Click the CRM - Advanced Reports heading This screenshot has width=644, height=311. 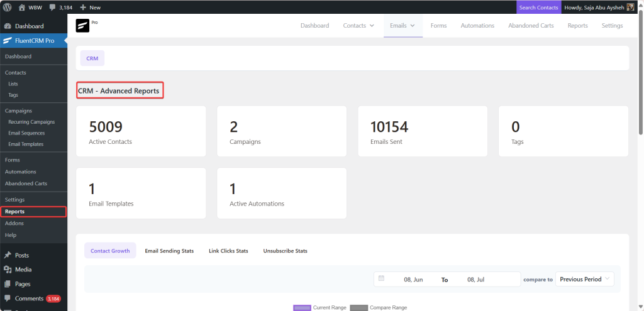tap(119, 91)
